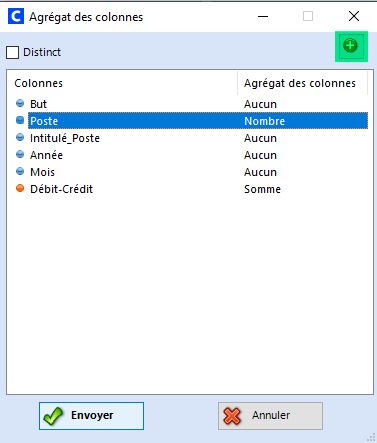This screenshot has width=377, height=443.
Task: Open the Aucun aggregate for But
Action: click(x=260, y=104)
